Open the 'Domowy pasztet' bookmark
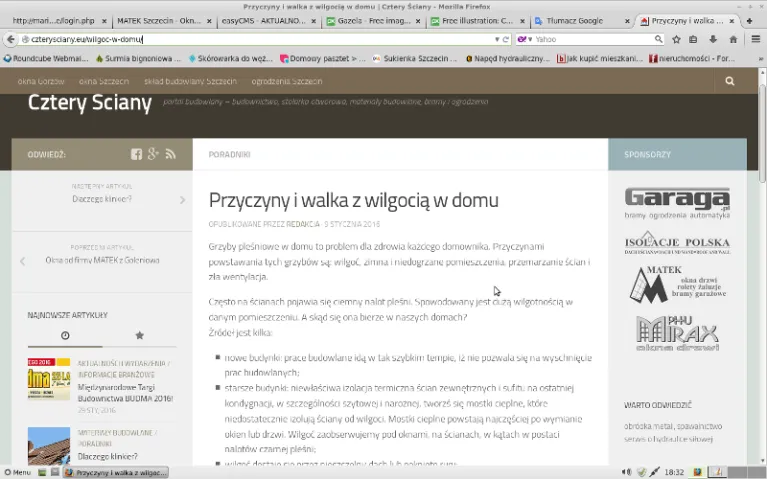Viewport: 767px width, 479px height. tap(323, 58)
